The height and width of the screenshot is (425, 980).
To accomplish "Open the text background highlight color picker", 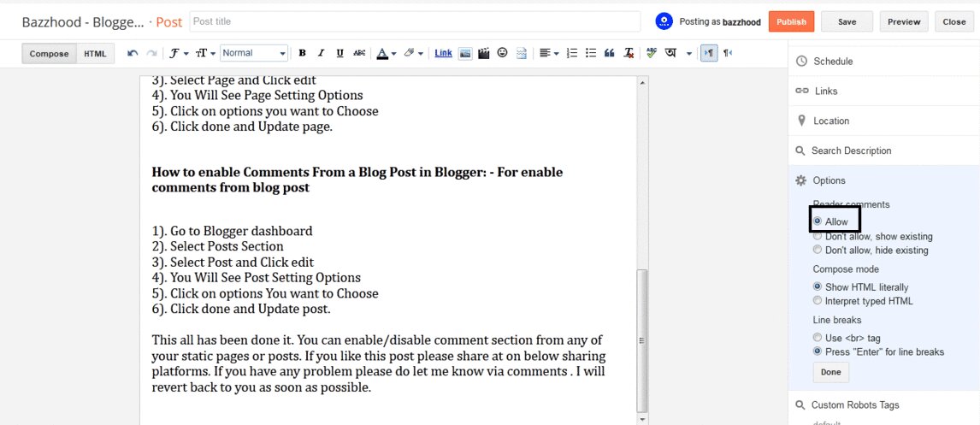I will pos(413,53).
